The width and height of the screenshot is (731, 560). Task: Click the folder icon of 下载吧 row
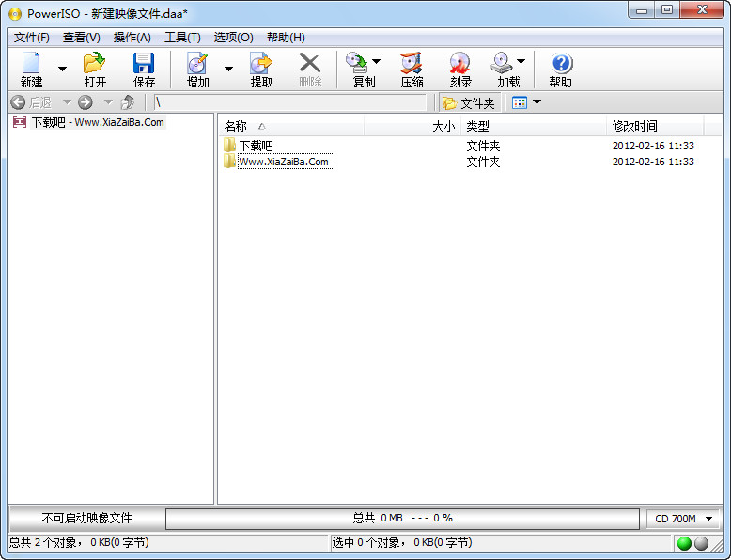click(229, 145)
